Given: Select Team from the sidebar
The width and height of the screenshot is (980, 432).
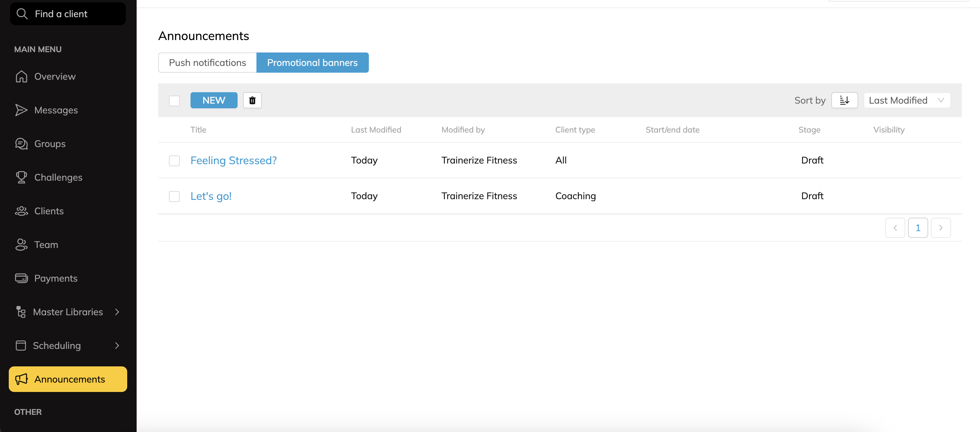Looking at the screenshot, I should click(x=46, y=245).
